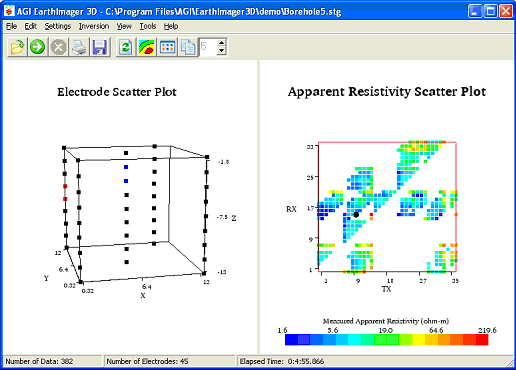This screenshot has width=516, height=370.
Task: Click the 'Number of Electrodes: 45' status entry
Action: [147, 361]
